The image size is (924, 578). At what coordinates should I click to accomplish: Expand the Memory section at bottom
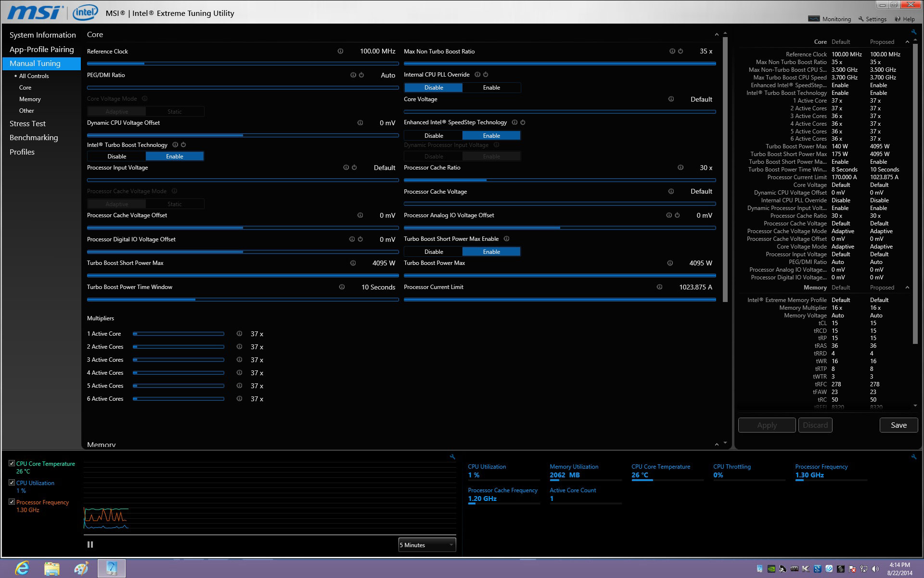tap(717, 444)
